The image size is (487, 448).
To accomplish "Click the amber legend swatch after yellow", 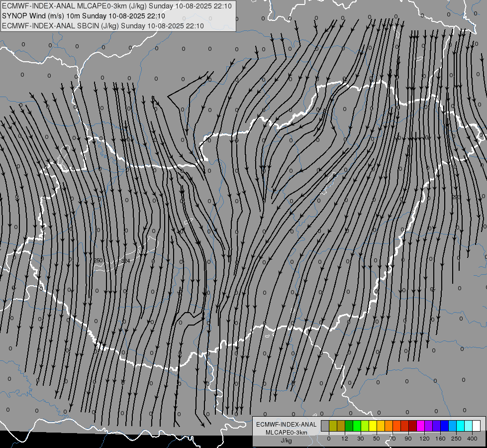I will [381, 426].
